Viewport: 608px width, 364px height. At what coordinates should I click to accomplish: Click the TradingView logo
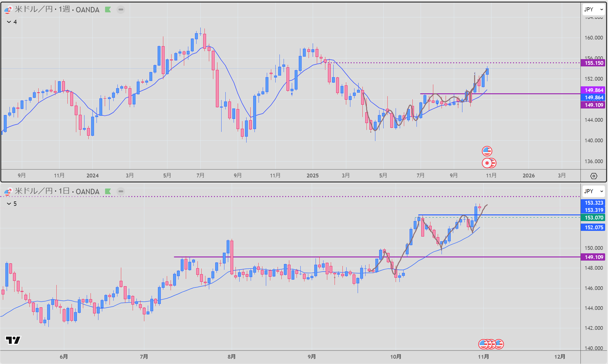[13, 340]
